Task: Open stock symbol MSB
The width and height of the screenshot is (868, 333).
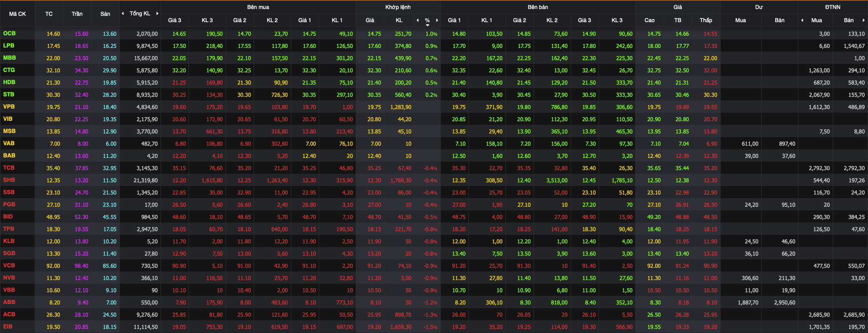Action: [9, 131]
